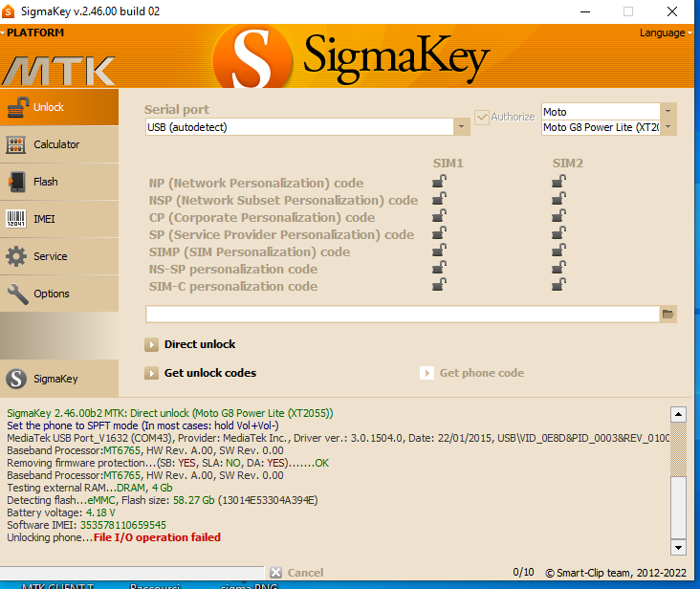Click SIM2 lock icon for NP code
The width and height of the screenshot is (700, 589).
click(558, 181)
